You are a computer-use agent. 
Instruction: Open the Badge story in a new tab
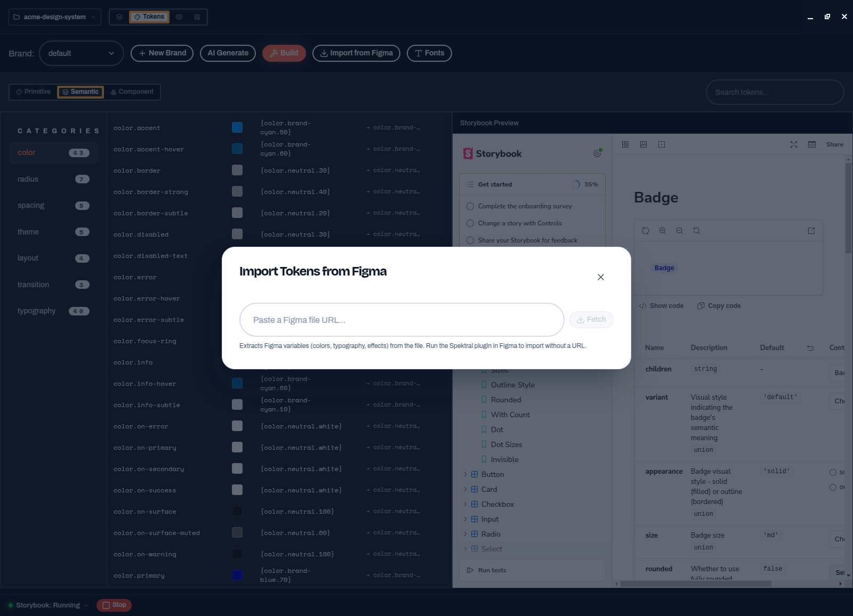coord(811,231)
